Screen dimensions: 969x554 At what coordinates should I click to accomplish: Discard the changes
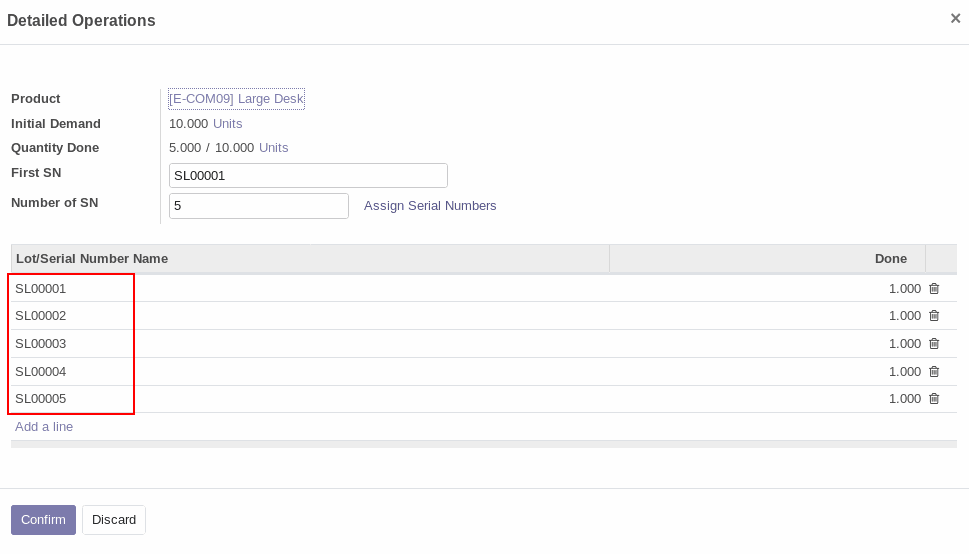(114, 520)
